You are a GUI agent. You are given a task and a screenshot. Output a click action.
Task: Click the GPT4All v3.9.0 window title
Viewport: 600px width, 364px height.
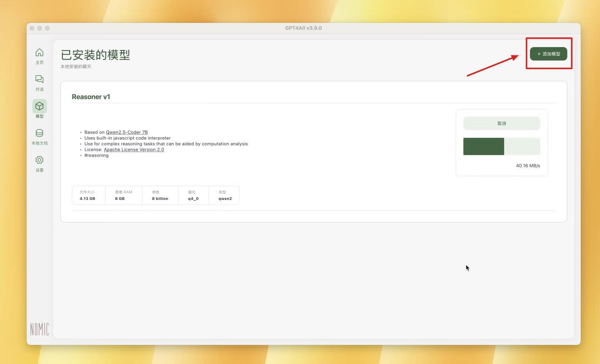303,28
